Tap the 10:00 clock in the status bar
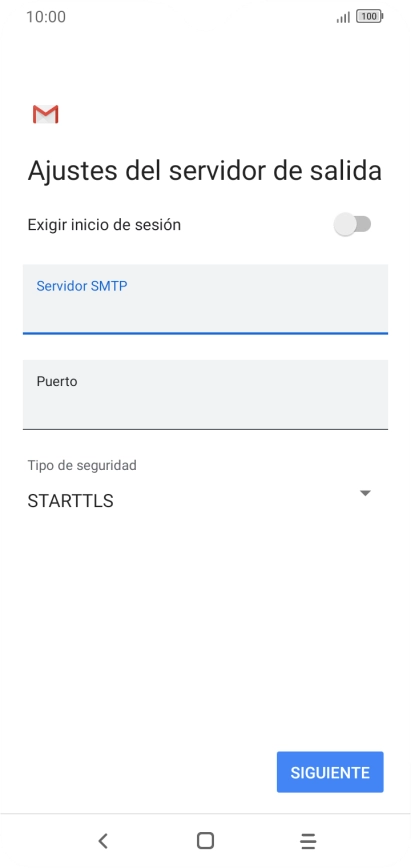Viewport: 411px width, 868px height. tap(46, 17)
